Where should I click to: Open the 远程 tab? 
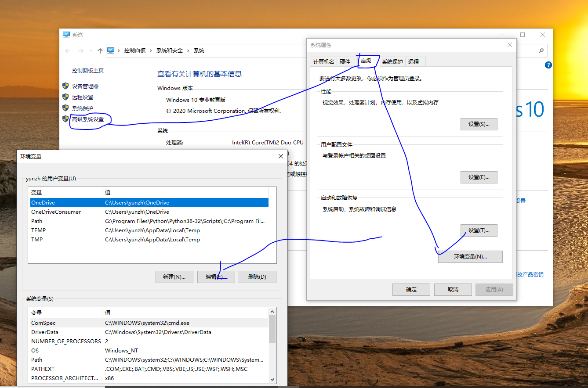coord(414,61)
